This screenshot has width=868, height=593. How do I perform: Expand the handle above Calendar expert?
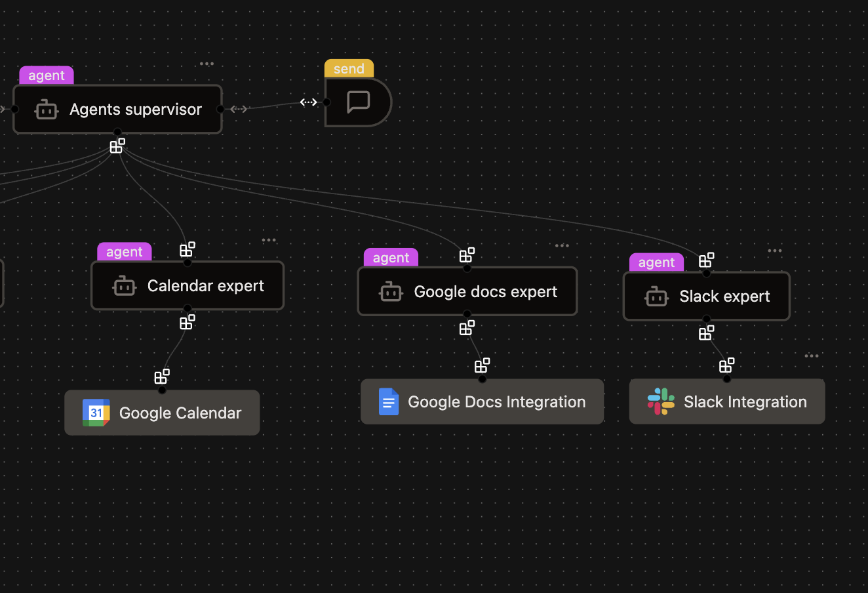pyautogui.click(x=187, y=249)
